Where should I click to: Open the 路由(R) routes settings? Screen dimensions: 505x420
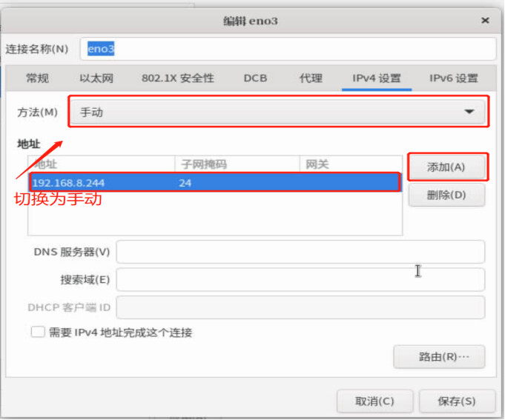(x=439, y=357)
